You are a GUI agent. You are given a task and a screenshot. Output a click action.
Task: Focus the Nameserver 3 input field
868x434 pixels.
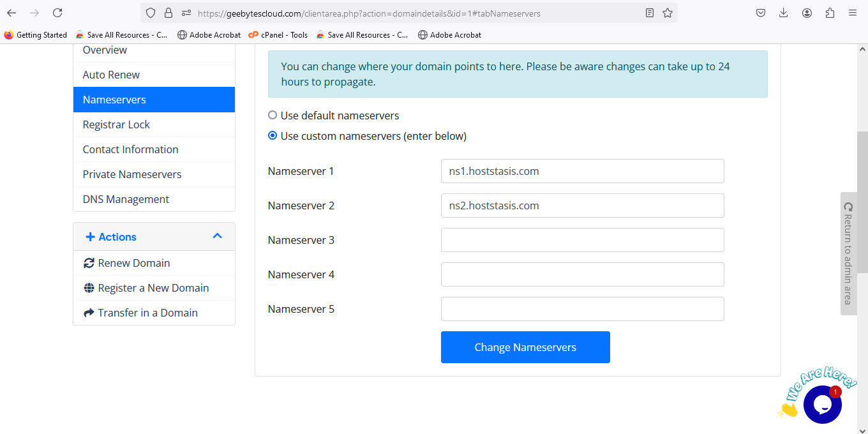pyautogui.click(x=582, y=240)
